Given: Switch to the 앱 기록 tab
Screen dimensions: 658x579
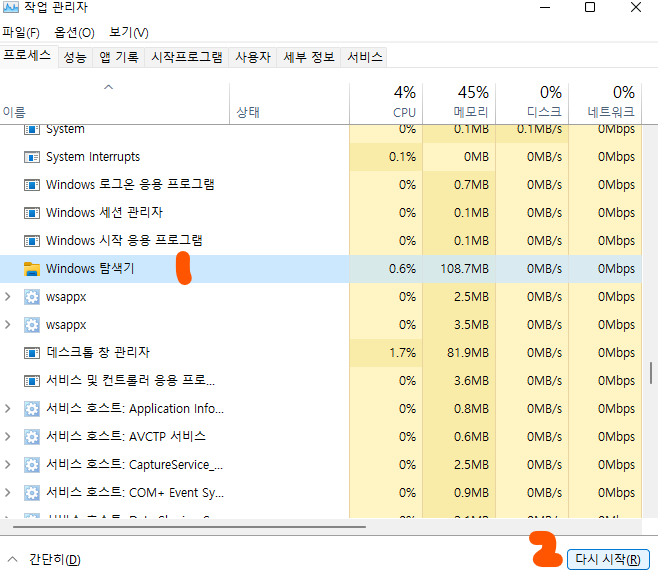Looking at the screenshot, I should 119,57.
